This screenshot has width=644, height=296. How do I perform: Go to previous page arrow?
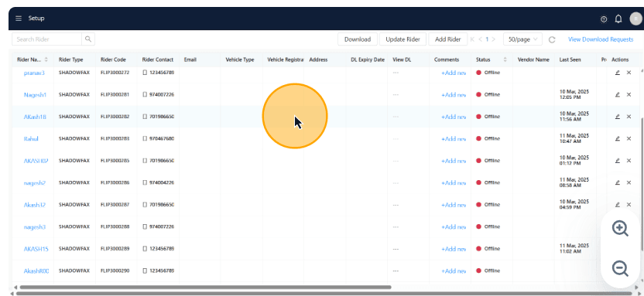coord(480,39)
